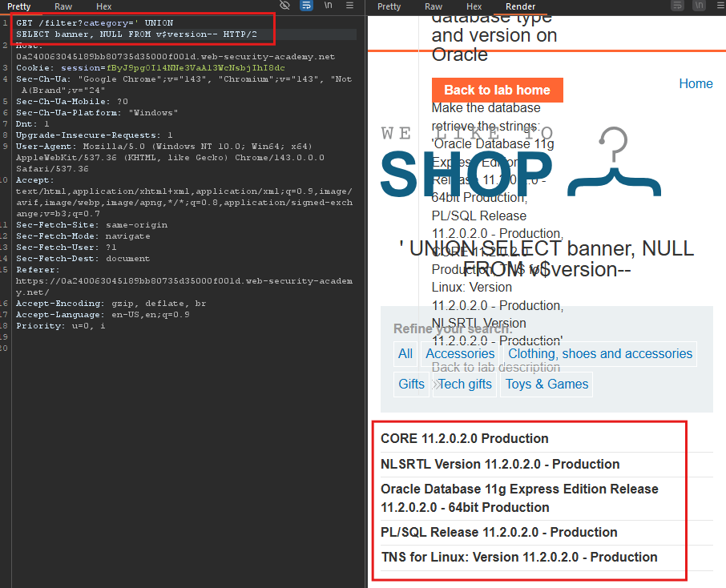Click the PL/SQL Release 11.2.0.2.0 result row

click(x=499, y=533)
